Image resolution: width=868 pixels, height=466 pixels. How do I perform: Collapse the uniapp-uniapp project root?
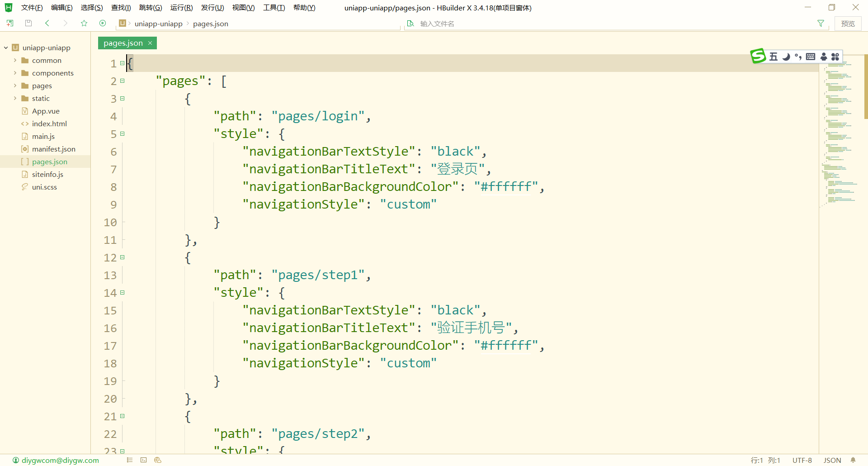(x=6, y=48)
